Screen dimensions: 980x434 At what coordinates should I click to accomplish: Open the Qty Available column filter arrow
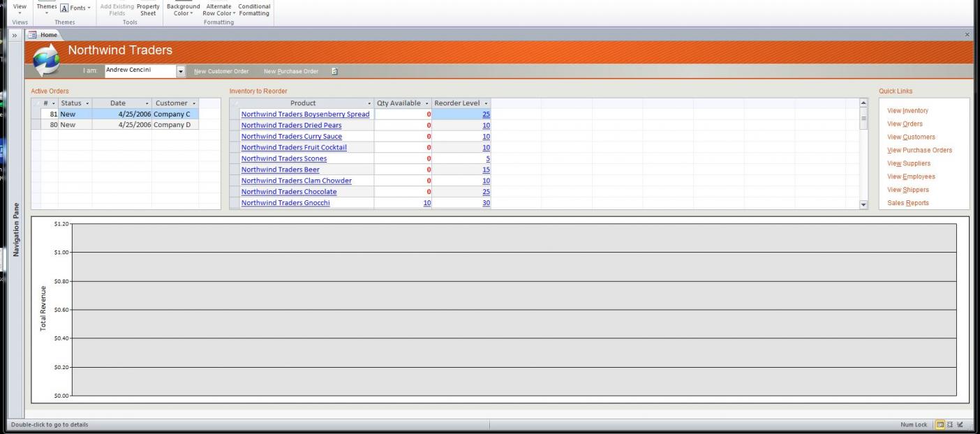tap(426, 103)
